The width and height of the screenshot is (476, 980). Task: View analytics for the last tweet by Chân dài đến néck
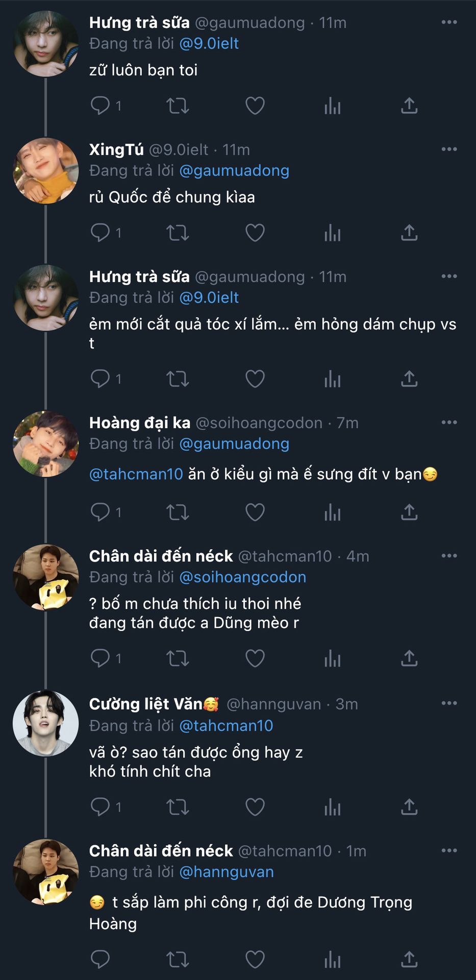332,960
